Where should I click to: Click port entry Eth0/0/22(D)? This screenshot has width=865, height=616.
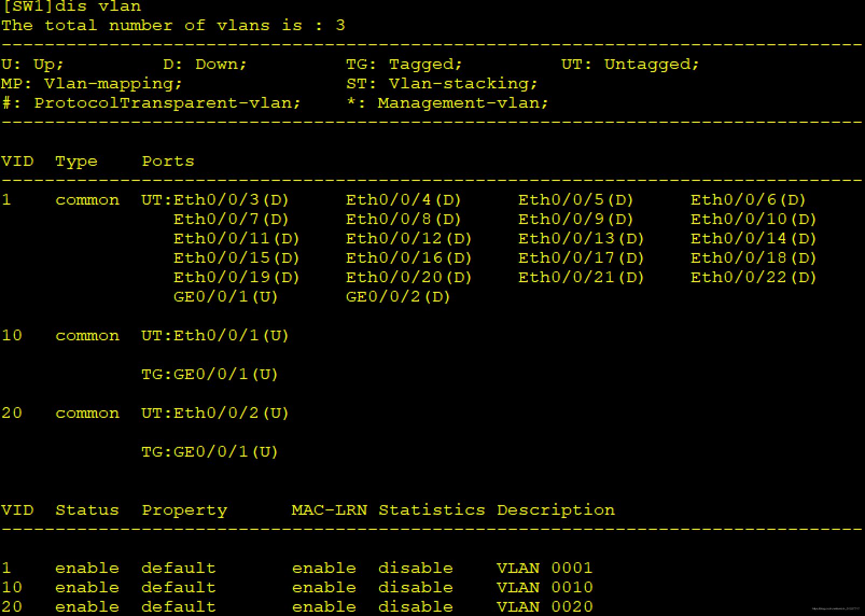point(754,277)
